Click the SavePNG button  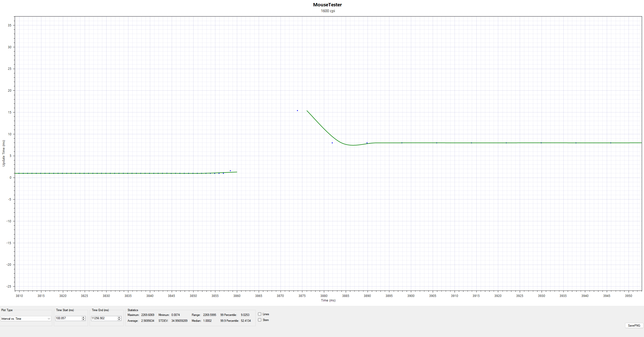click(634, 326)
